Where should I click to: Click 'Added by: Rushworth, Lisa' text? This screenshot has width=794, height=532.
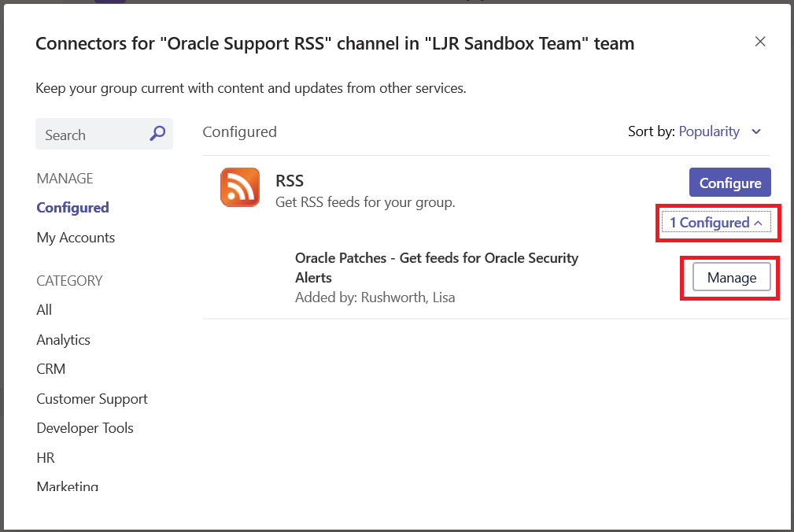pyautogui.click(x=375, y=297)
